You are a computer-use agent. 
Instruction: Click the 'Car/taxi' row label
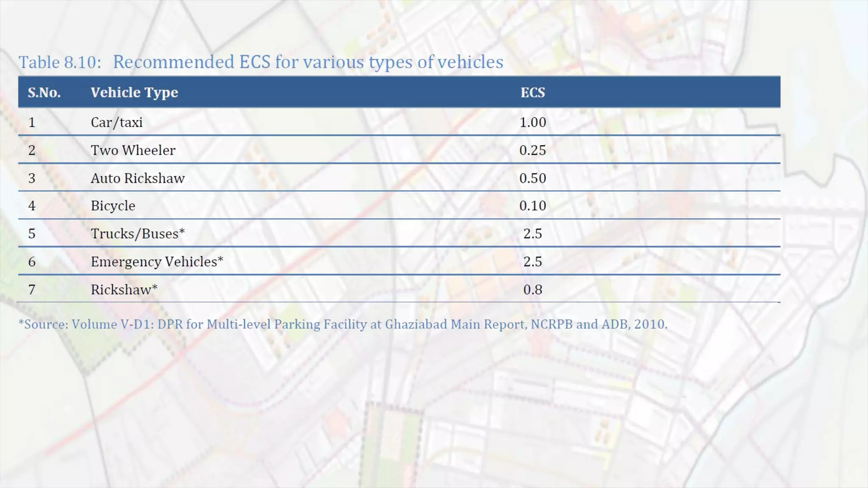(117, 122)
